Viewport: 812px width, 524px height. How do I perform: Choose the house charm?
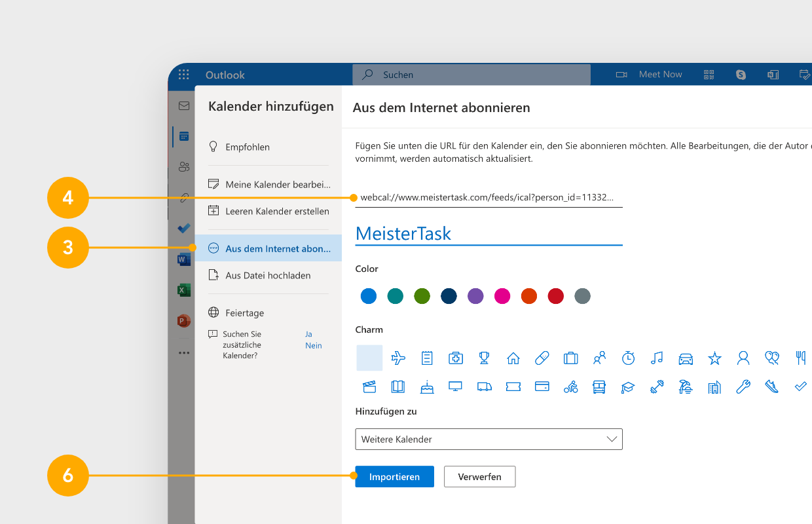click(x=513, y=358)
